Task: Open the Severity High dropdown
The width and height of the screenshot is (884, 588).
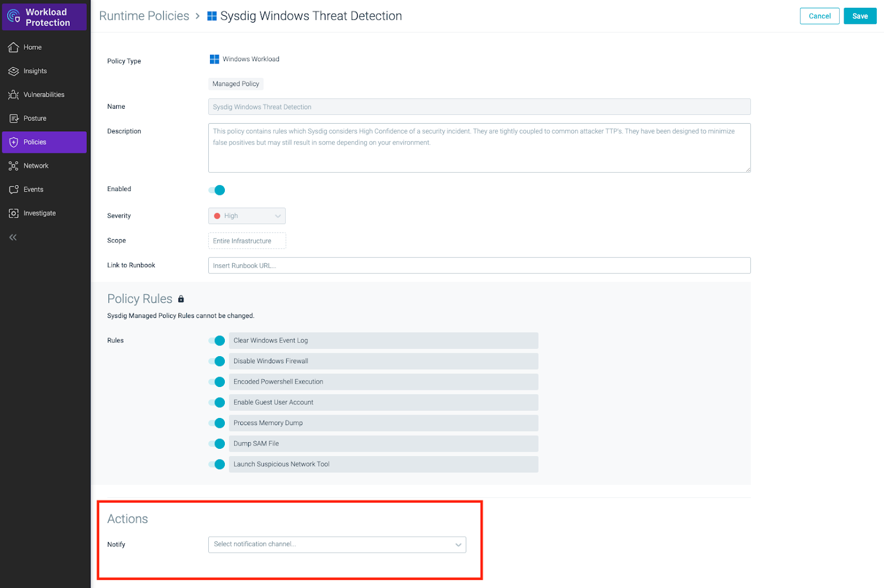Action: 247,216
